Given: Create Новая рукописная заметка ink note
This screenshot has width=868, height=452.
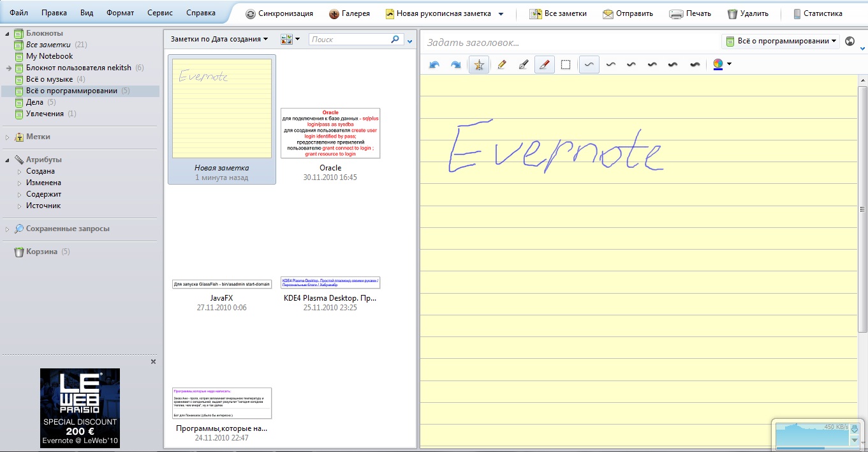Looking at the screenshot, I should pyautogui.click(x=438, y=13).
